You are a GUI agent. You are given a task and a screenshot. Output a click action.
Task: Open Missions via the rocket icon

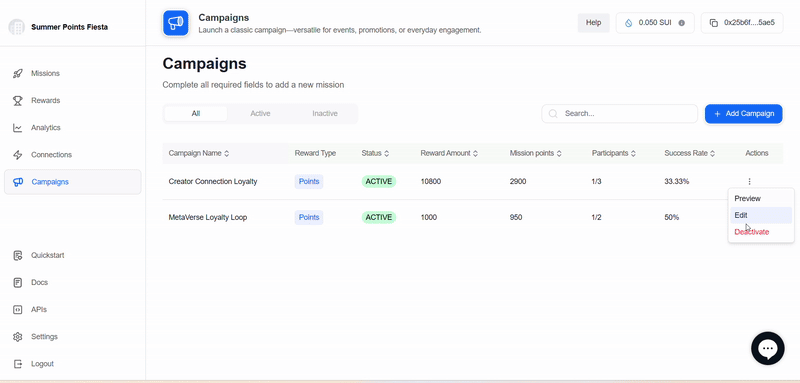click(x=17, y=73)
